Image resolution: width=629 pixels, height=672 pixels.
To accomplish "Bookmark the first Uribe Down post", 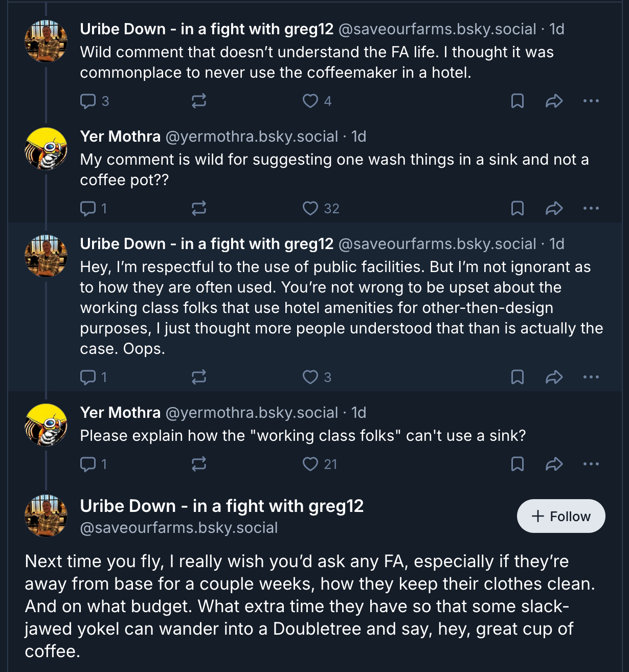I will (518, 101).
